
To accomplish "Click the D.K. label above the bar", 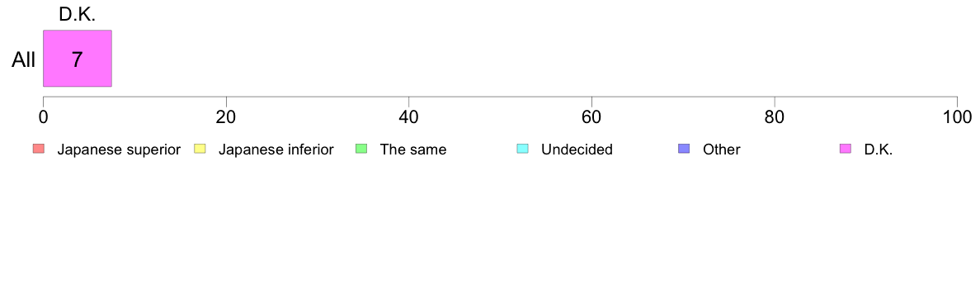I will [x=77, y=17].
